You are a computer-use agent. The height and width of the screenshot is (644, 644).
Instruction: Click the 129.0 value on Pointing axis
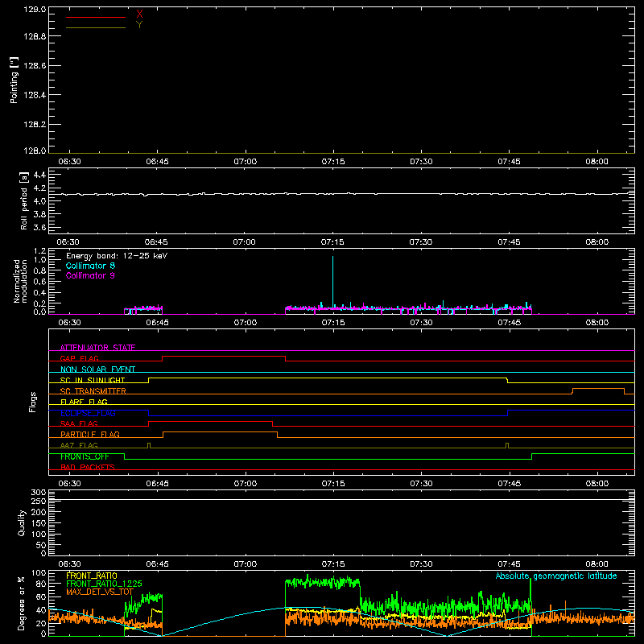coord(35,10)
